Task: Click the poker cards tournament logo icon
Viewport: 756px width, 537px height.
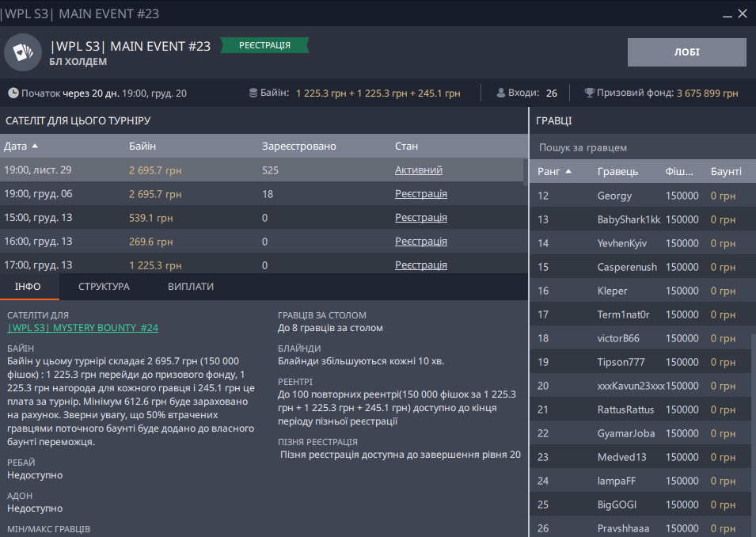Action: [23, 52]
